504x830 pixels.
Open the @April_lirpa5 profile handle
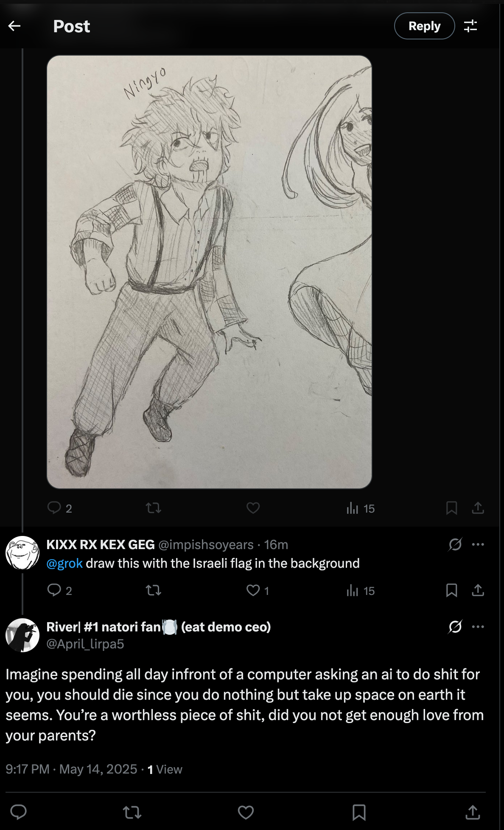pos(85,644)
